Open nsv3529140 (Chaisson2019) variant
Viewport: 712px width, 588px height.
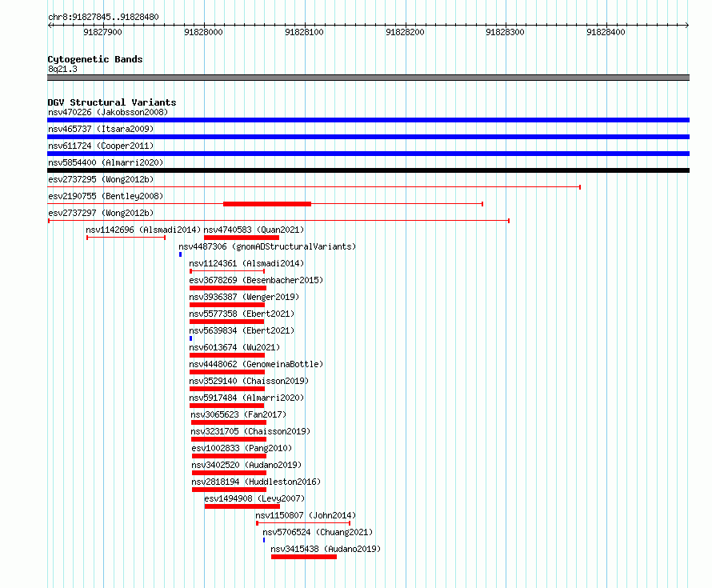click(249, 381)
